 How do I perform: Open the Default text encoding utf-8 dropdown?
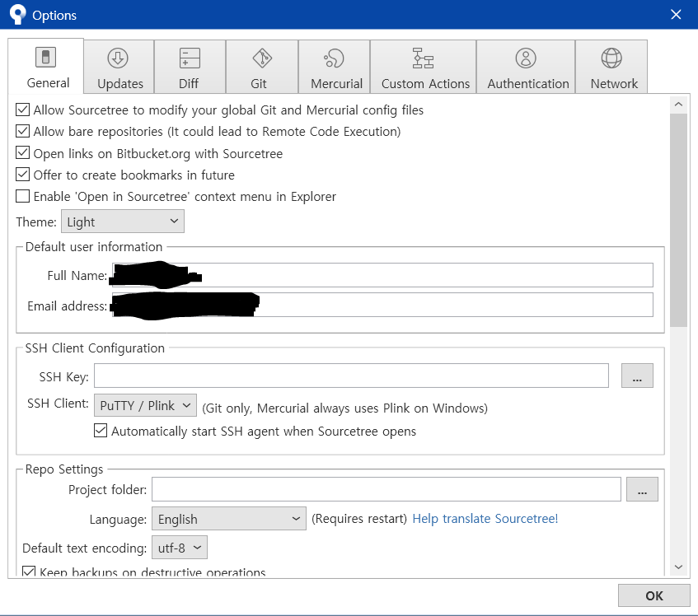(x=180, y=548)
